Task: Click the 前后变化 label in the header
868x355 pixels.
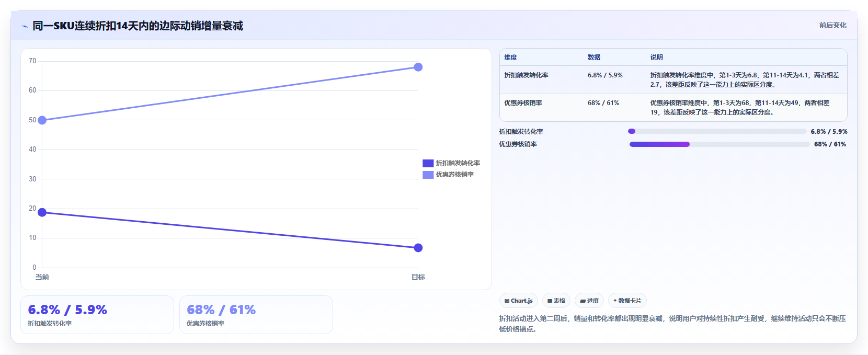Action: 832,25
